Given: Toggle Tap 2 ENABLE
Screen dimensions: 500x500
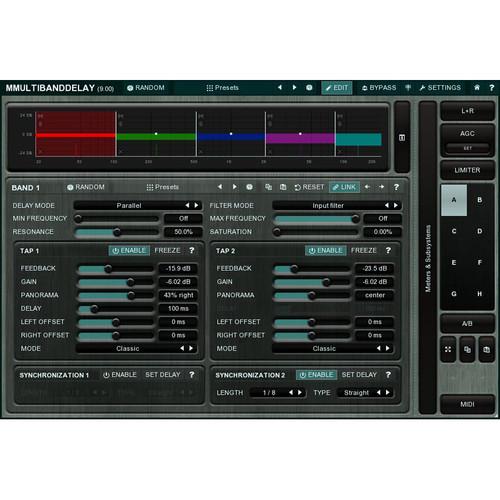Looking at the screenshot, I should [325, 250].
